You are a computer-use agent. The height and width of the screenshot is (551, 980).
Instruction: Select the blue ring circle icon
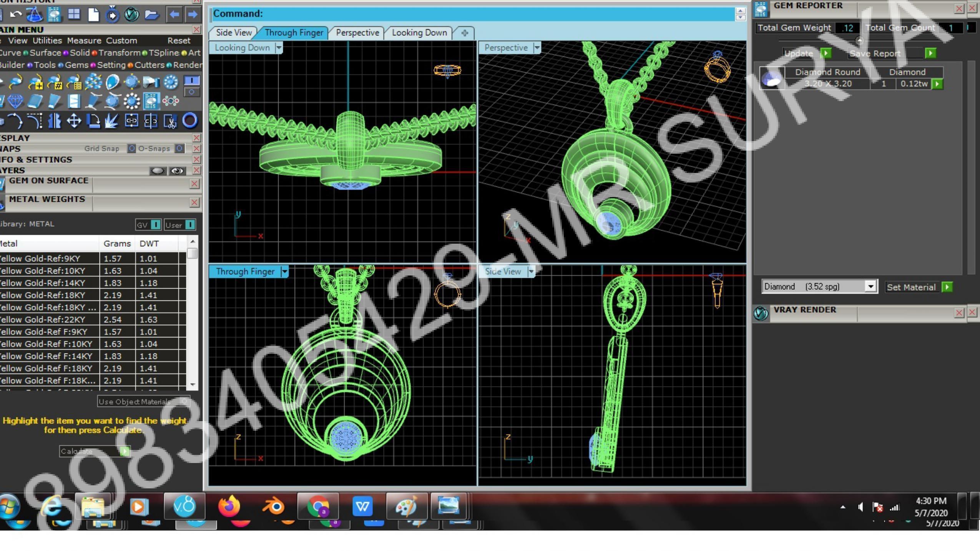click(189, 121)
